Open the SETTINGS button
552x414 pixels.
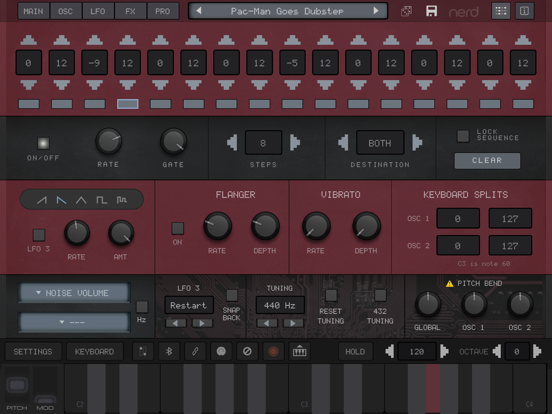coord(33,351)
